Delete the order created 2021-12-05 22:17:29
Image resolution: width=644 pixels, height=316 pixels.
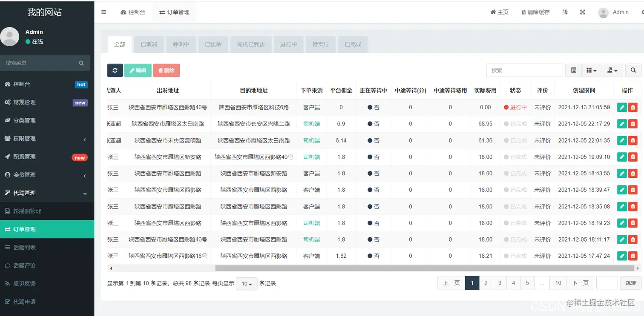pos(633,124)
